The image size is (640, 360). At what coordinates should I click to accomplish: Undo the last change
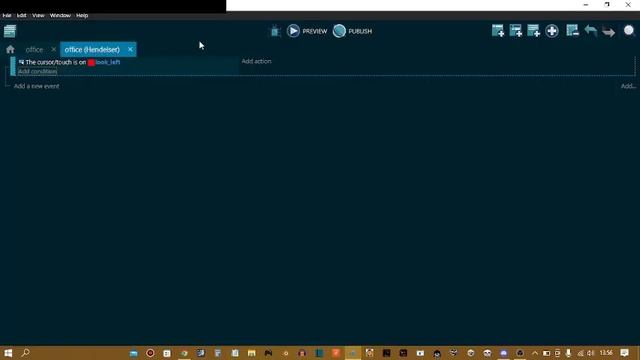(591, 31)
